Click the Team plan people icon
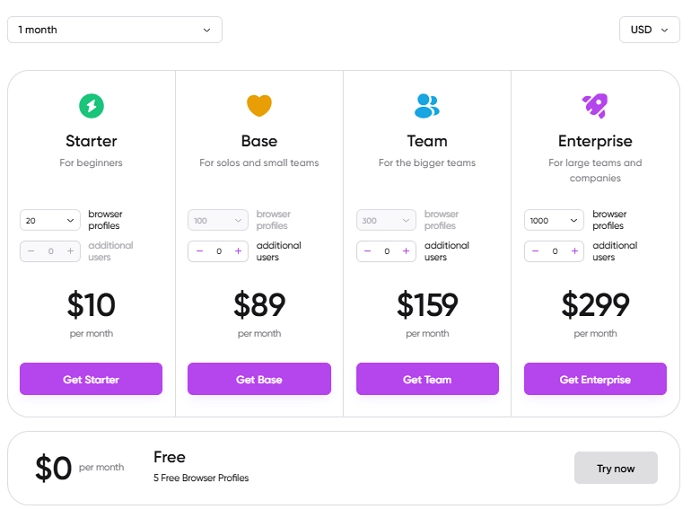700x509 pixels. pos(427,105)
